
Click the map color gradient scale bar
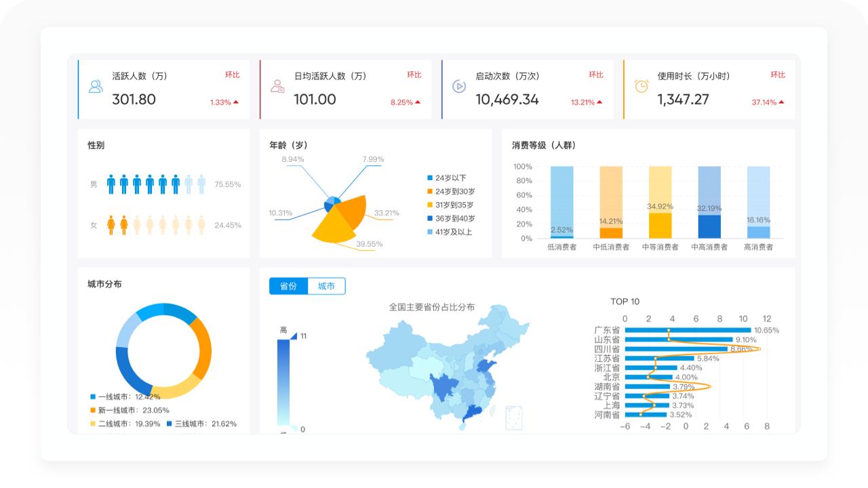pos(283,383)
